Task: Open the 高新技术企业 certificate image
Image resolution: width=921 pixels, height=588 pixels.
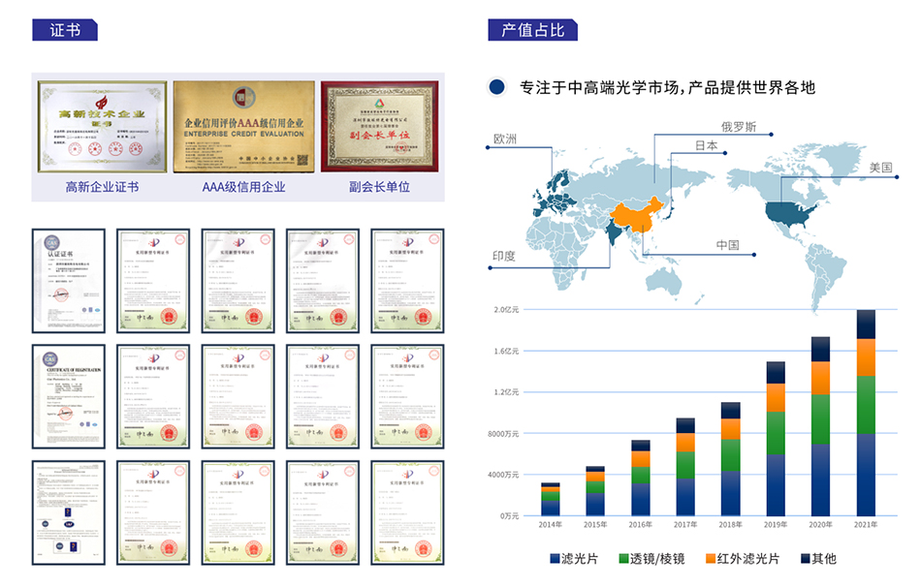Action: click(x=102, y=126)
